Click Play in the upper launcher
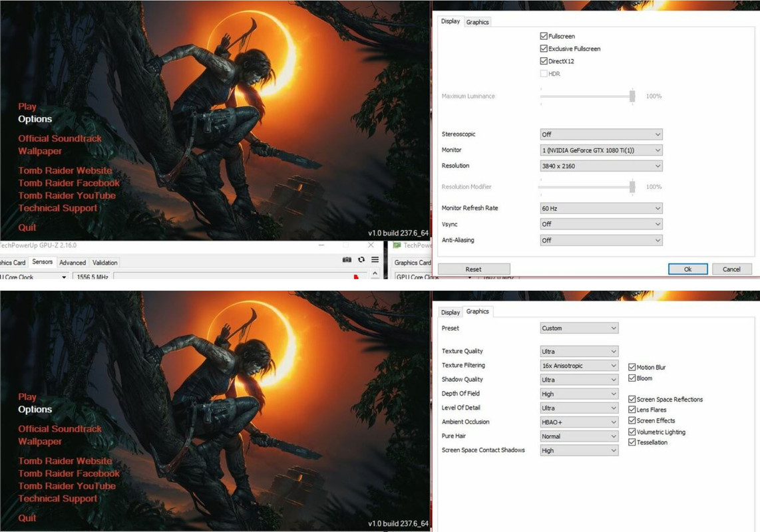The height and width of the screenshot is (532, 760). (x=27, y=106)
